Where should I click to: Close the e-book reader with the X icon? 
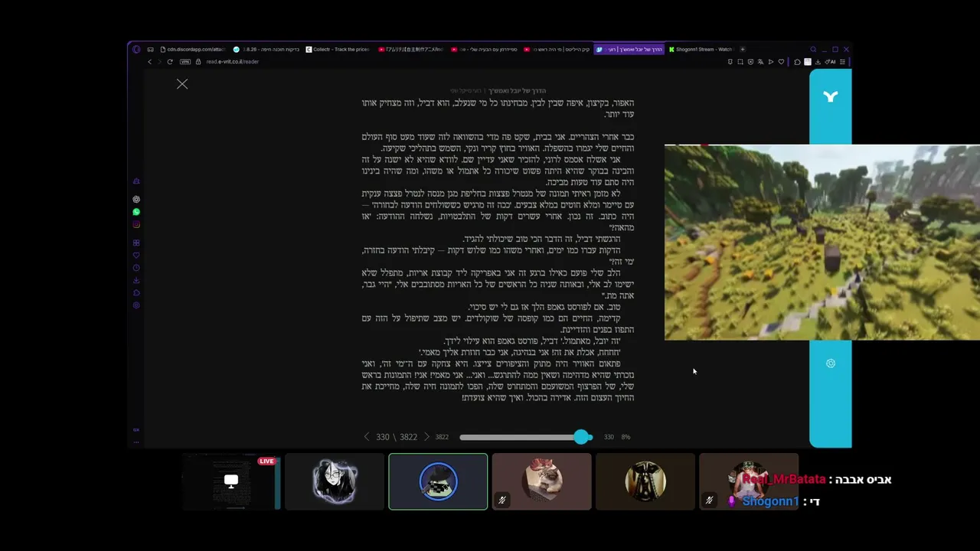(x=182, y=84)
